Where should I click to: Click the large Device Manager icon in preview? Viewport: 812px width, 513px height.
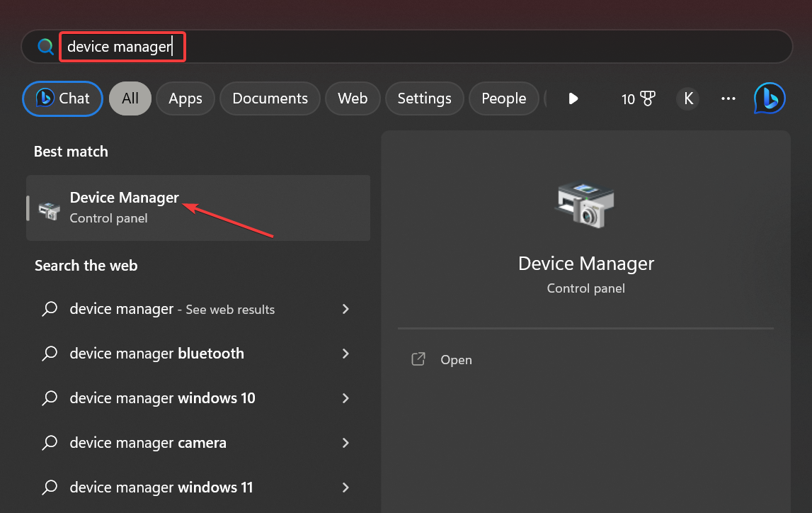tap(585, 206)
